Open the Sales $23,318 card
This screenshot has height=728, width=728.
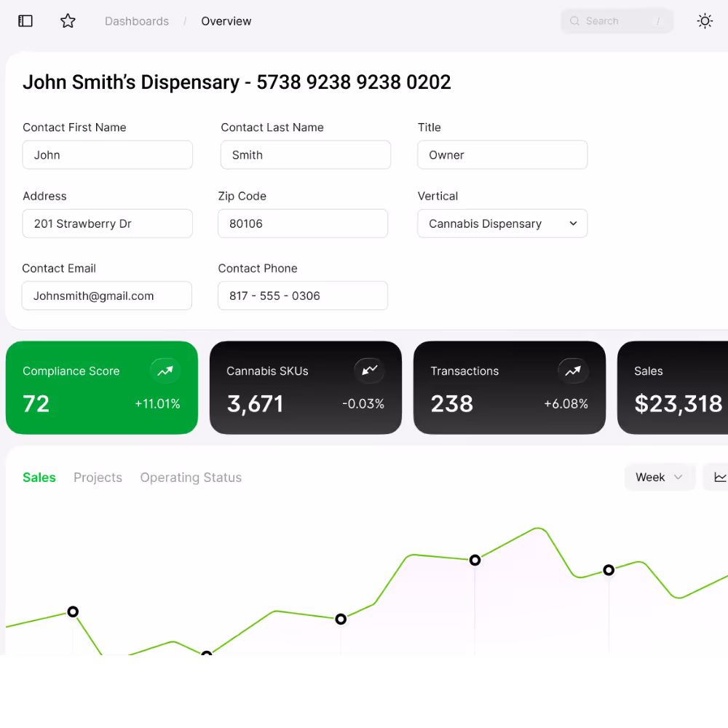pyautogui.click(x=673, y=388)
